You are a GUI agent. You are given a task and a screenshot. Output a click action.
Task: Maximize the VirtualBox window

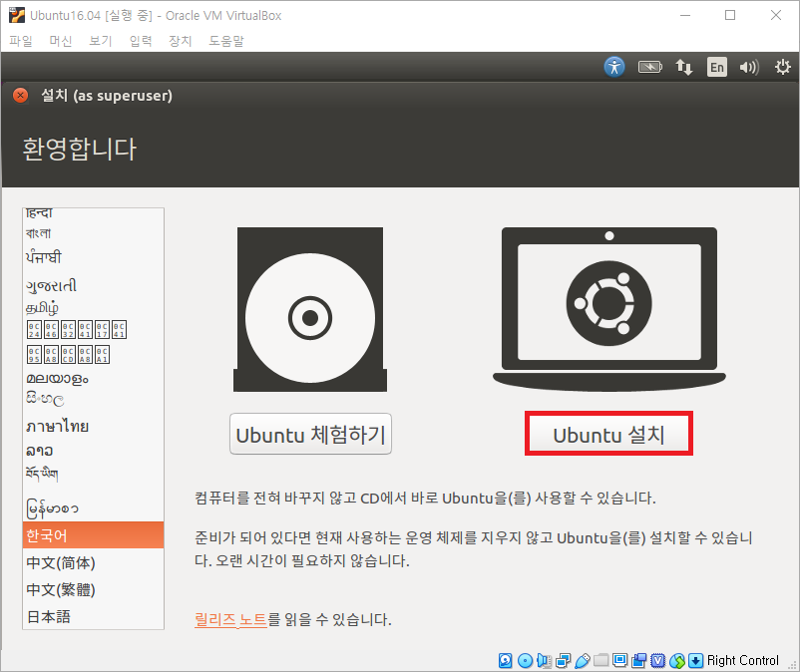pyautogui.click(x=730, y=15)
